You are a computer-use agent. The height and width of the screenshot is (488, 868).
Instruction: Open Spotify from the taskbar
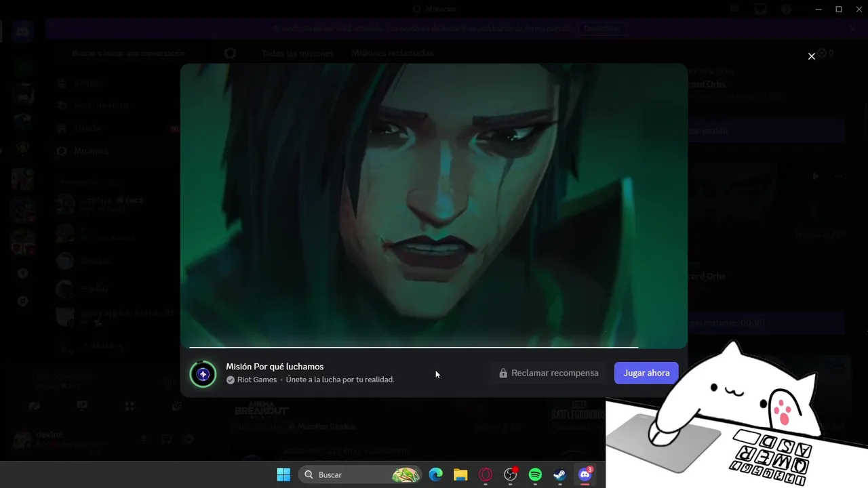pyautogui.click(x=535, y=474)
